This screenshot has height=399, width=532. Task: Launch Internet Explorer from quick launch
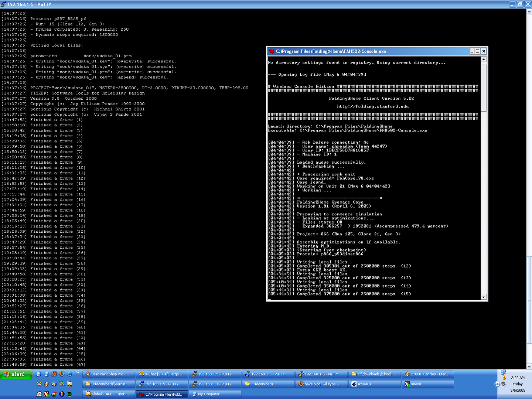click(69, 374)
